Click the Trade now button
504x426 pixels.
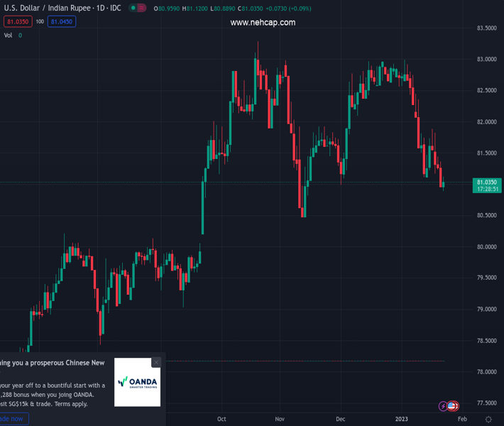point(13,419)
